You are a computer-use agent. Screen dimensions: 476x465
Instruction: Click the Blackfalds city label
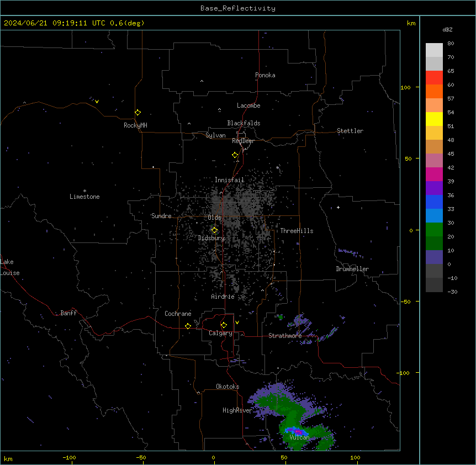(244, 123)
